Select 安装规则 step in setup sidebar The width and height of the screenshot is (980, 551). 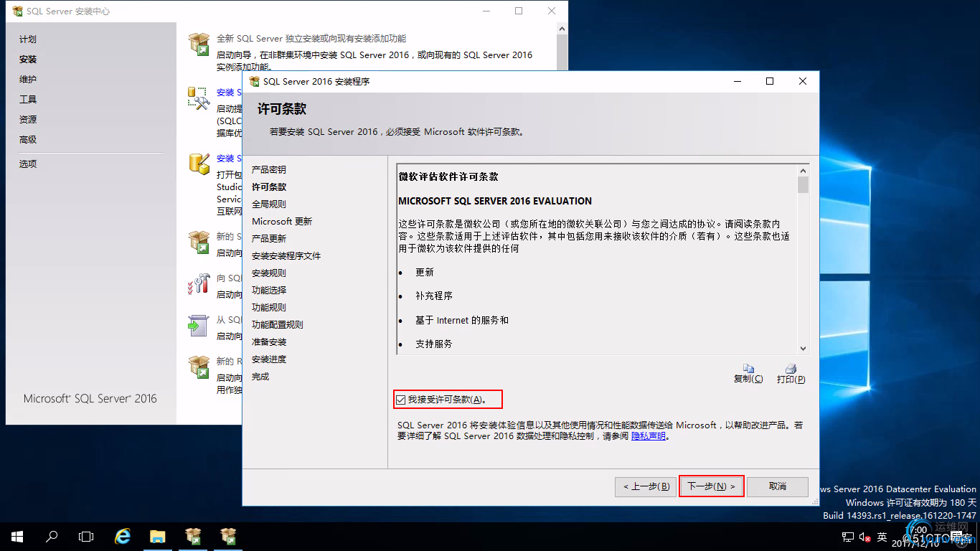[269, 273]
